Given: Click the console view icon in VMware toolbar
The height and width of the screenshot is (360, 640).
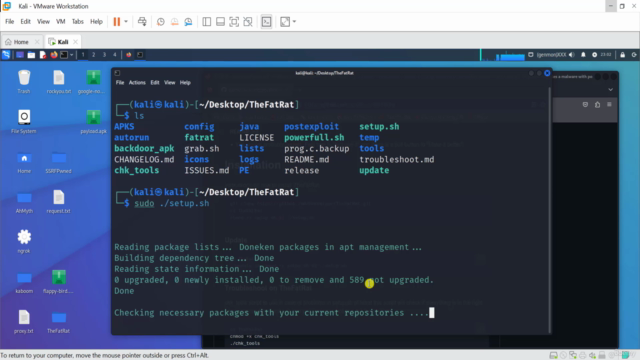Looking at the screenshot, I should (x=266, y=22).
